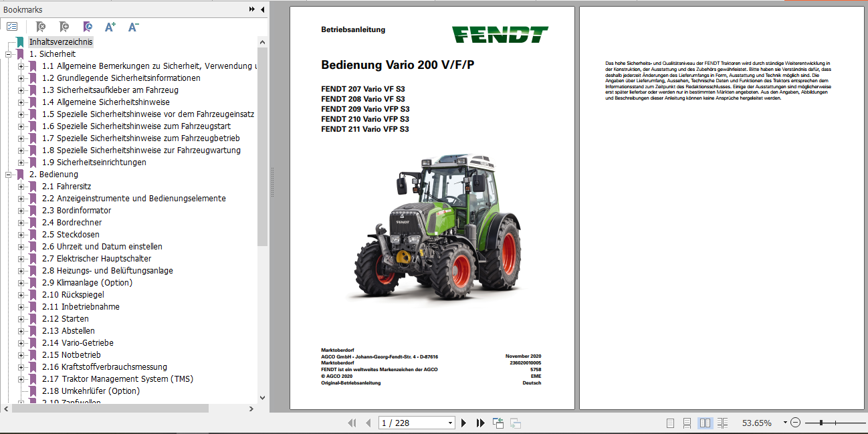The width and height of the screenshot is (868, 434).
Task: Increase bookmark text size with A+ icon
Action: pyautogui.click(x=110, y=27)
